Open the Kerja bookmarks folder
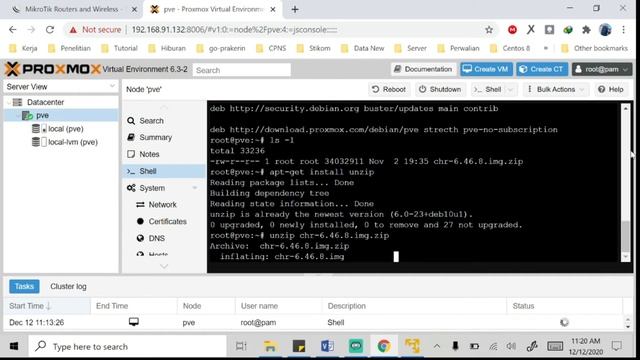This screenshot has height=360, width=640. (x=24, y=48)
